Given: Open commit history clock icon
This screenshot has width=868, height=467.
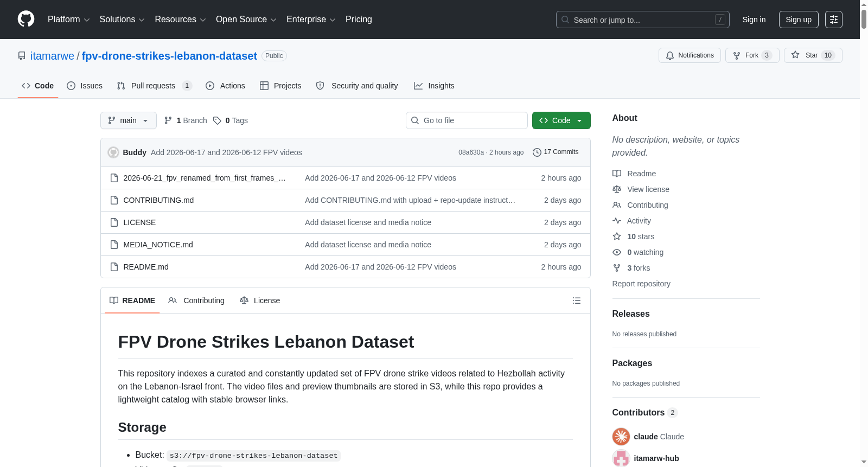Looking at the screenshot, I should (x=537, y=152).
